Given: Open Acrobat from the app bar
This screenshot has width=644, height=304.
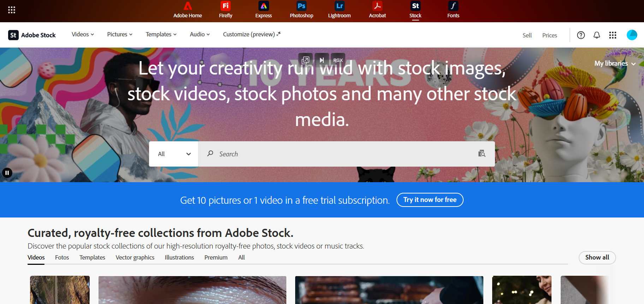Looking at the screenshot, I should pyautogui.click(x=377, y=10).
